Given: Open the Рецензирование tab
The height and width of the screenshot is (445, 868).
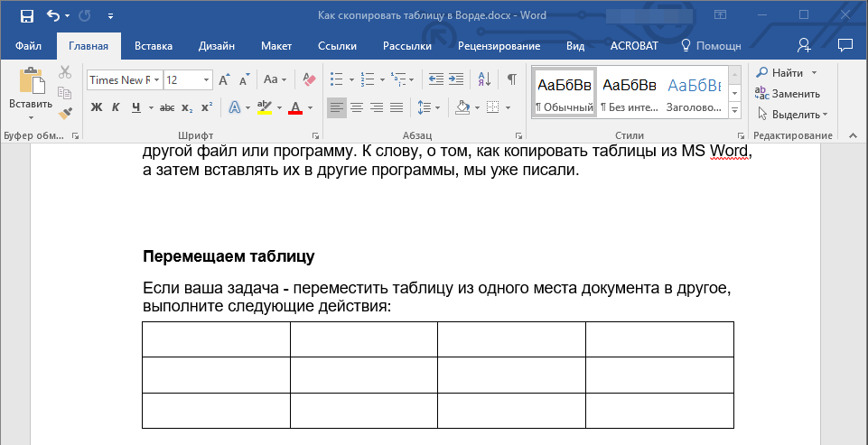Looking at the screenshot, I should click(499, 46).
